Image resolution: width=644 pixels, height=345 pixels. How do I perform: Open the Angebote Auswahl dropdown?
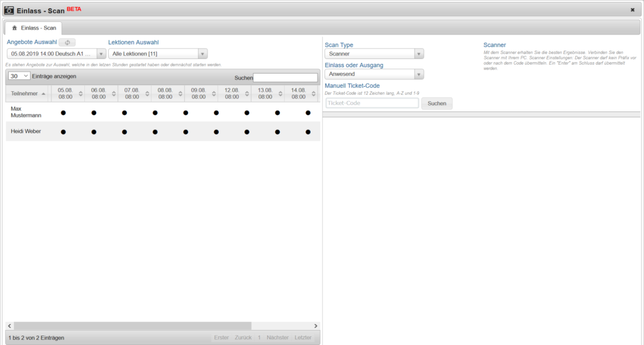click(x=101, y=54)
